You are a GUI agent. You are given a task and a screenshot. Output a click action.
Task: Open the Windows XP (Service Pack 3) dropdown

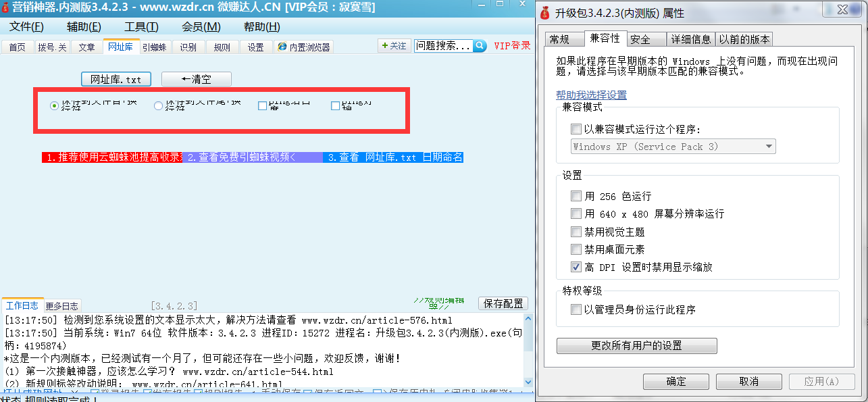768,146
